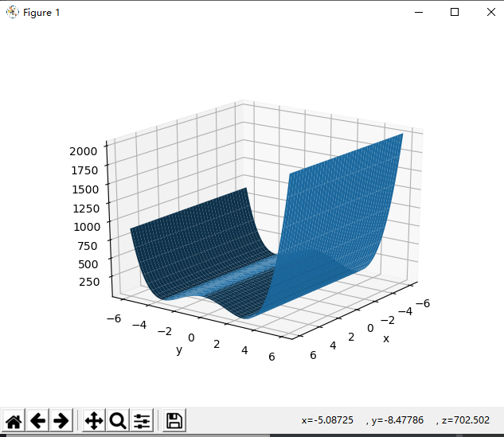Go forward to next view with right arrow
The width and height of the screenshot is (504, 437).
click(x=61, y=420)
